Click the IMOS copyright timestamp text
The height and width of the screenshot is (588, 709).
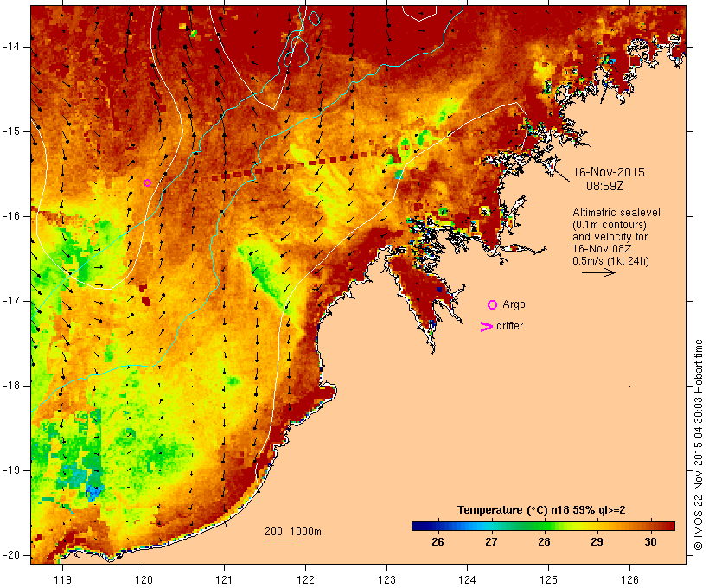click(x=698, y=445)
